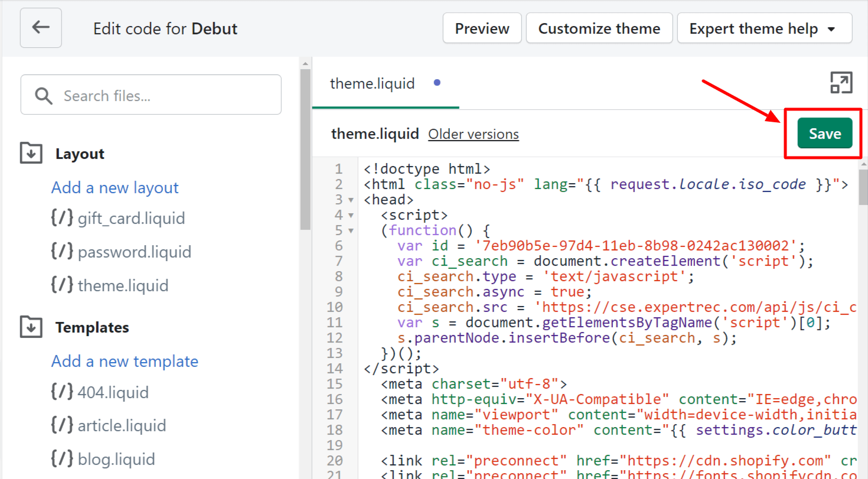
Task: Select the code icon beside 404.liquid
Action: click(x=61, y=392)
